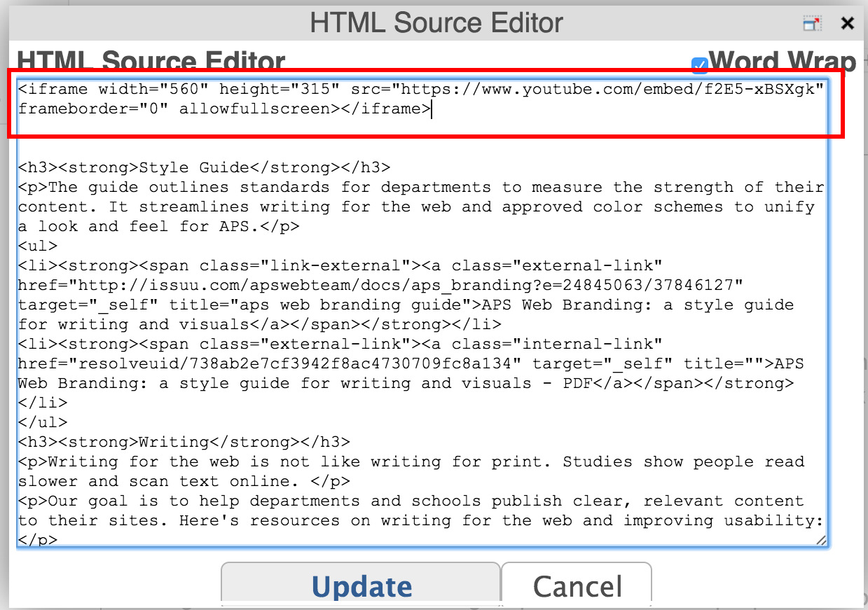
Task: Toggle the Word Wrap checkbox
Action: 699,66
